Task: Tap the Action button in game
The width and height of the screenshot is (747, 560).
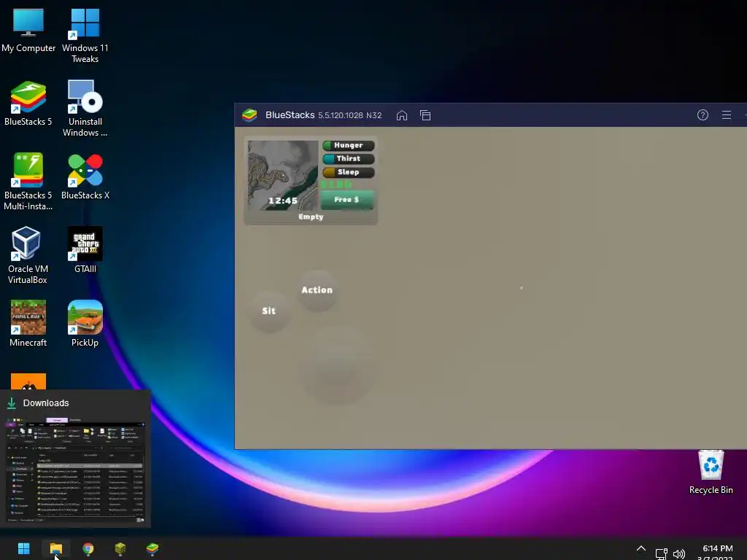Action: point(317,290)
